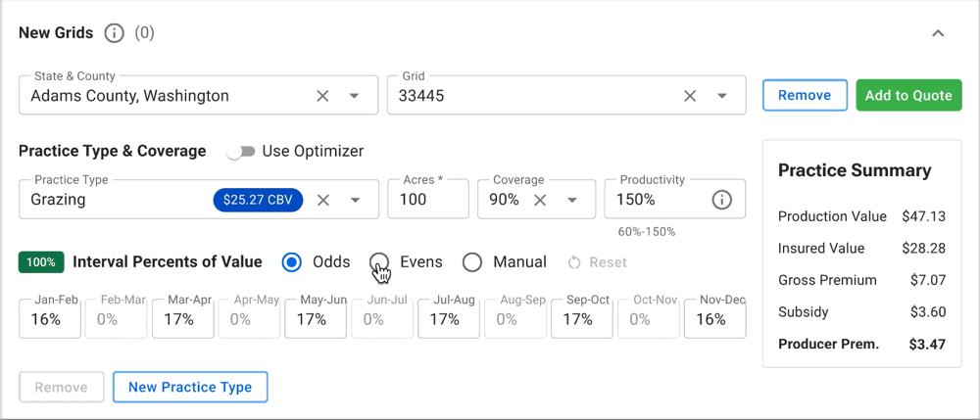Click the 100% interval total badge

click(41, 262)
